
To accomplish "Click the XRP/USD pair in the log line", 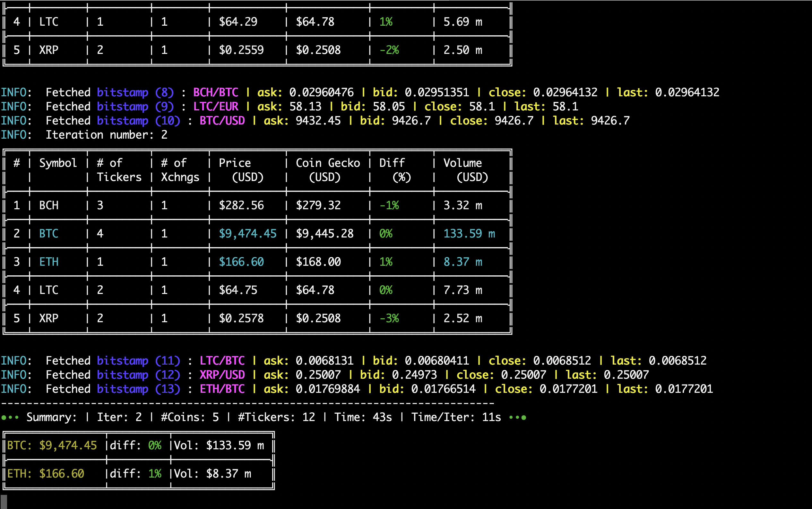I will point(222,375).
